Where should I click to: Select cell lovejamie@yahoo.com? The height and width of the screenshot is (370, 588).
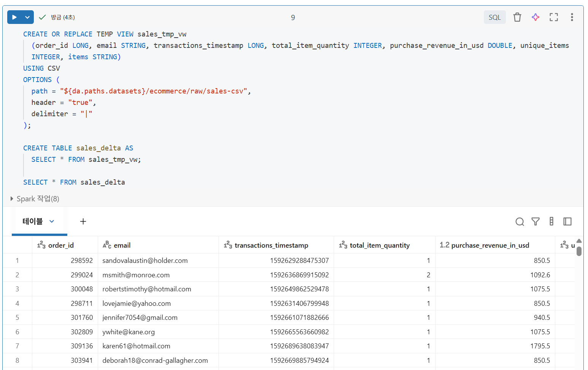tap(158, 303)
